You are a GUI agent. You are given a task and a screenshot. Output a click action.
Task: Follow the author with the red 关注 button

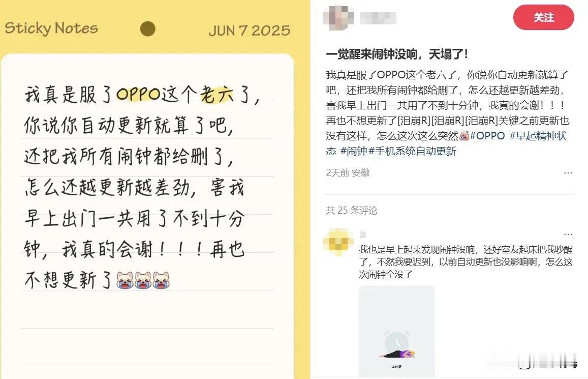click(543, 17)
